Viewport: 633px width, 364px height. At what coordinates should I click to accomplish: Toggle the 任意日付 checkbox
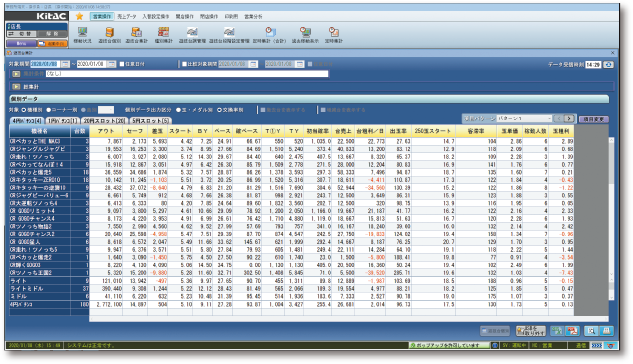tap(122, 64)
